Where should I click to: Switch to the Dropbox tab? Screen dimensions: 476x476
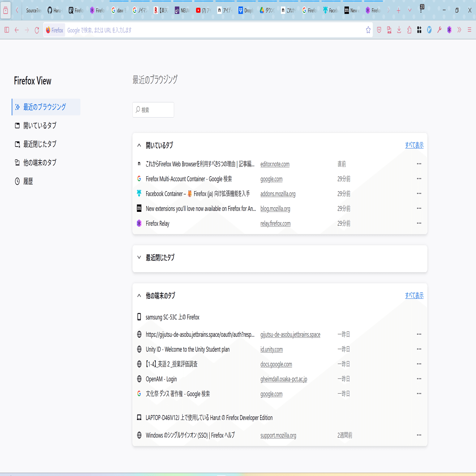point(246,11)
